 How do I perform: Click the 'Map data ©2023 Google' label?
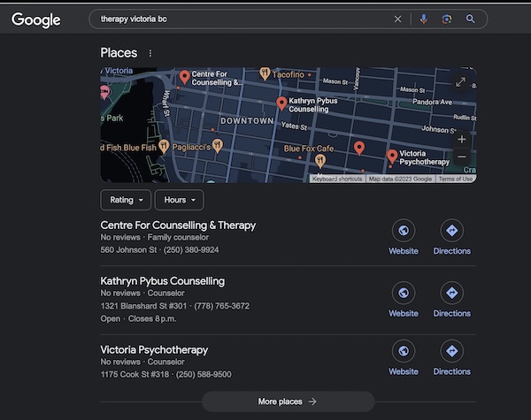tap(400, 179)
